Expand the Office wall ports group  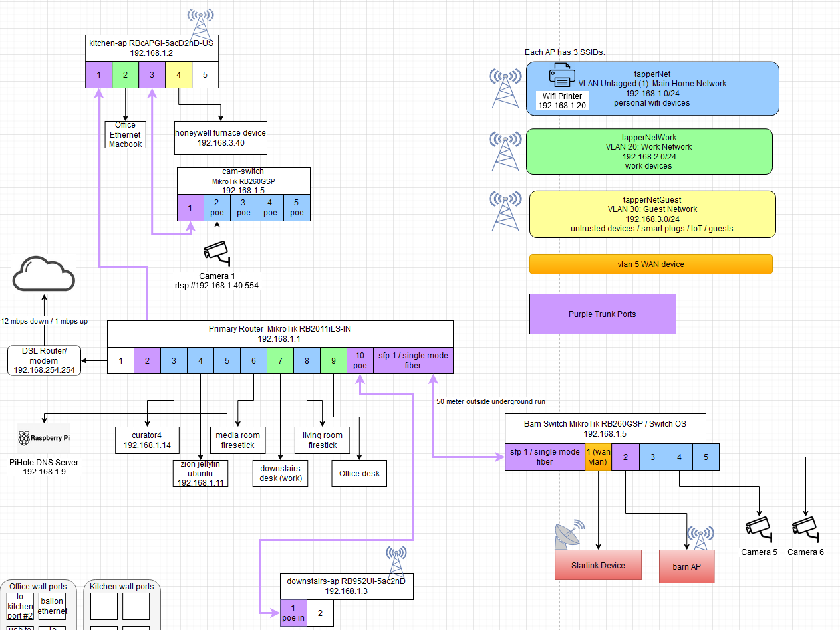(x=38, y=587)
